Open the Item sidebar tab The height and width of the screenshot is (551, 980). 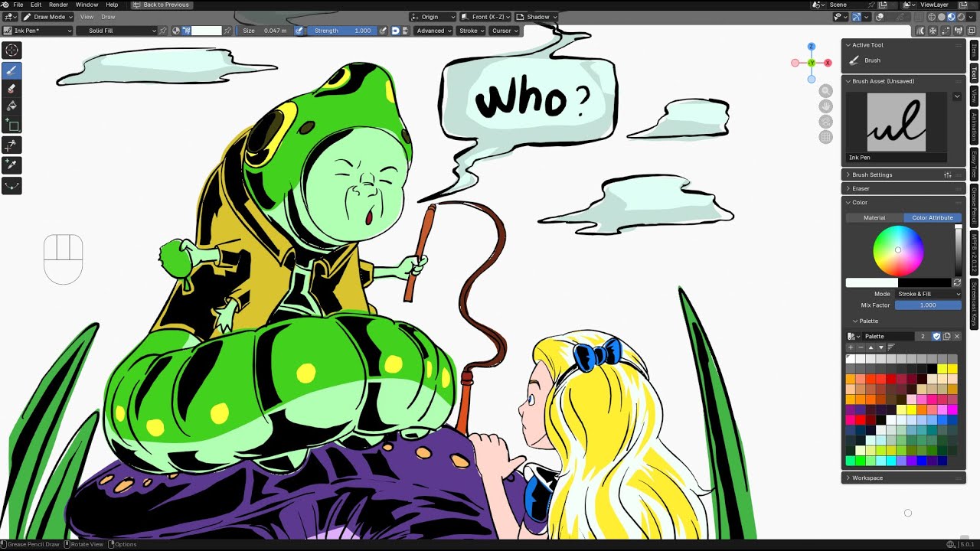pos(974,50)
